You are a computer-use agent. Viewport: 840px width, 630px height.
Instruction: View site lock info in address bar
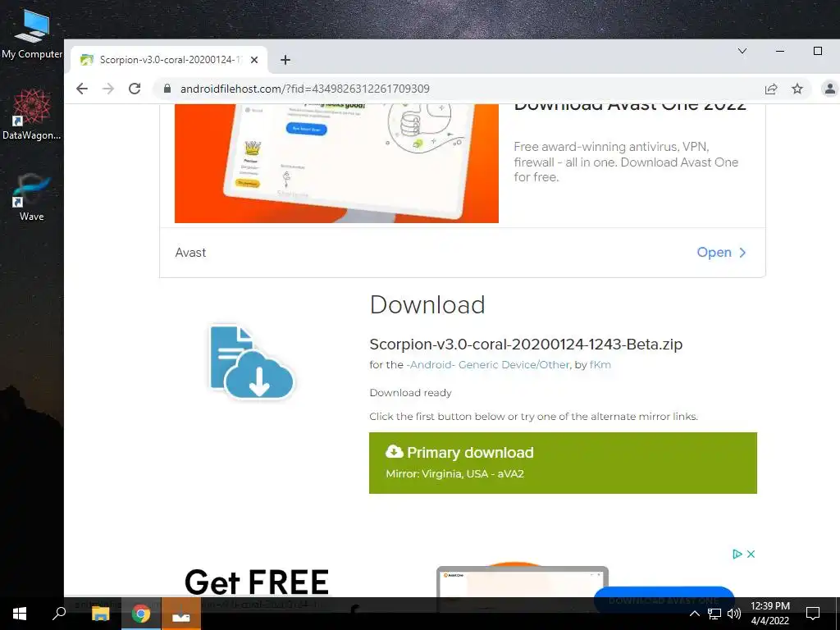point(167,89)
